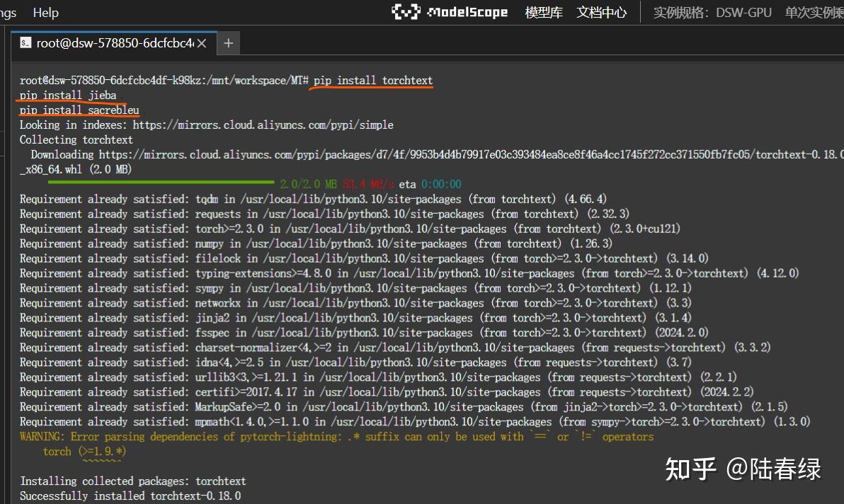Open the 文档中心 navigation link
Screen dimensions: 844x504
(x=601, y=12)
